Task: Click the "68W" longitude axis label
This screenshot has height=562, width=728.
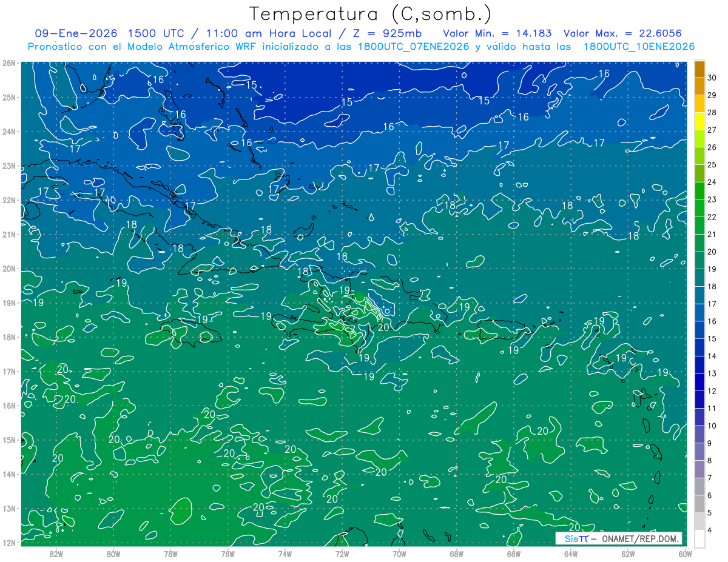Action: pyautogui.click(x=456, y=554)
